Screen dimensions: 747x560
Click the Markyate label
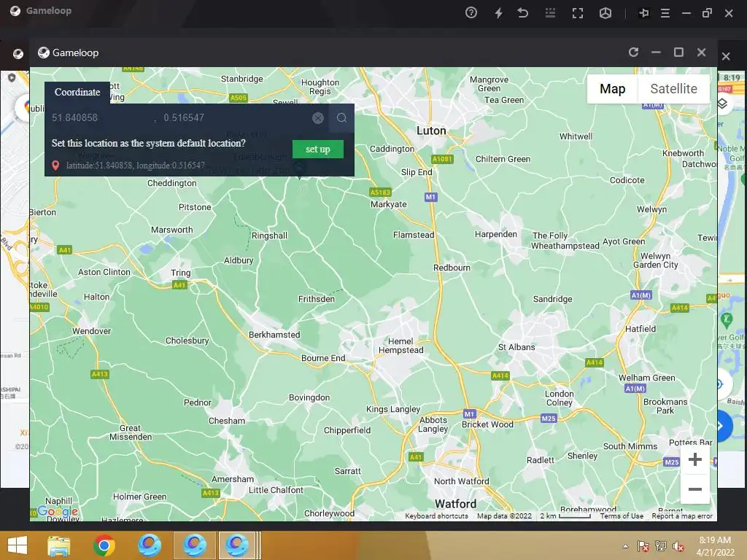[389, 204]
